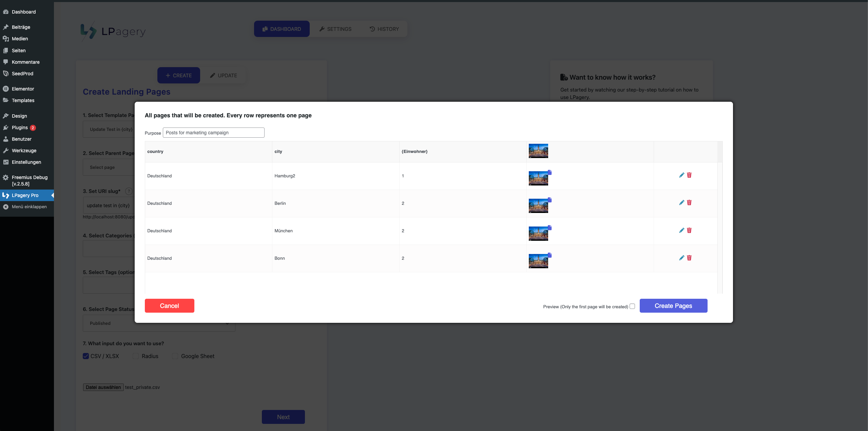Open the help tooltip next to Set URI slug

pyautogui.click(x=129, y=191)
